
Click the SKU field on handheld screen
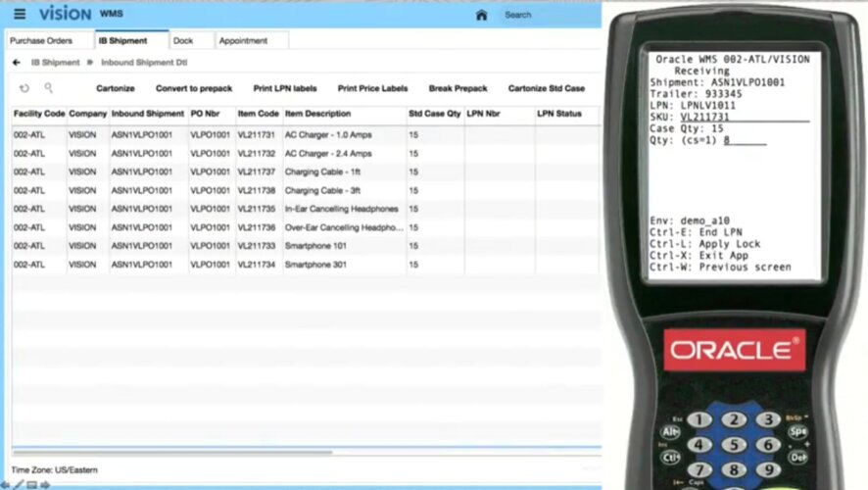click(x=745, y=117)
